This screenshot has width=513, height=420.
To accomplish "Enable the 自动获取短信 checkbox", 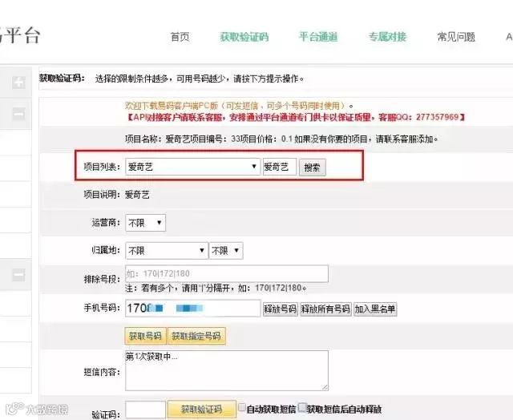I will pyautogui.click(x=242, y=407).
